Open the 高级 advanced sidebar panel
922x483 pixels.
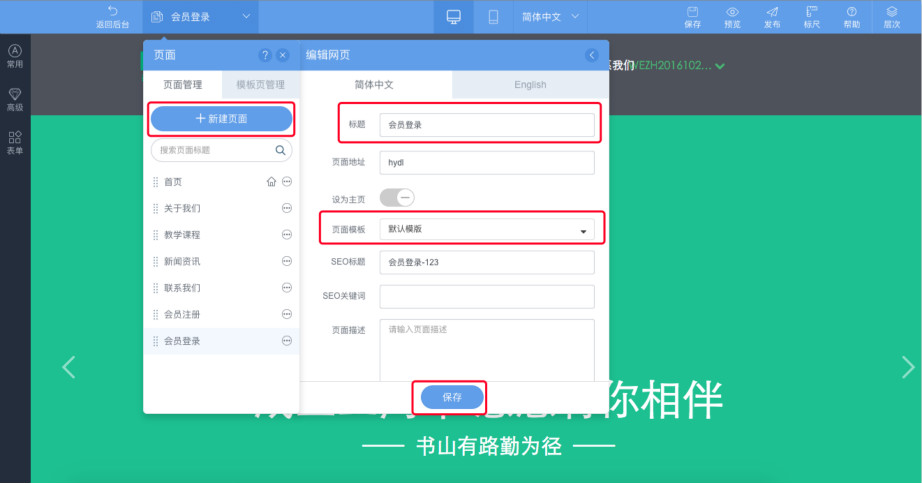(15, 99)
